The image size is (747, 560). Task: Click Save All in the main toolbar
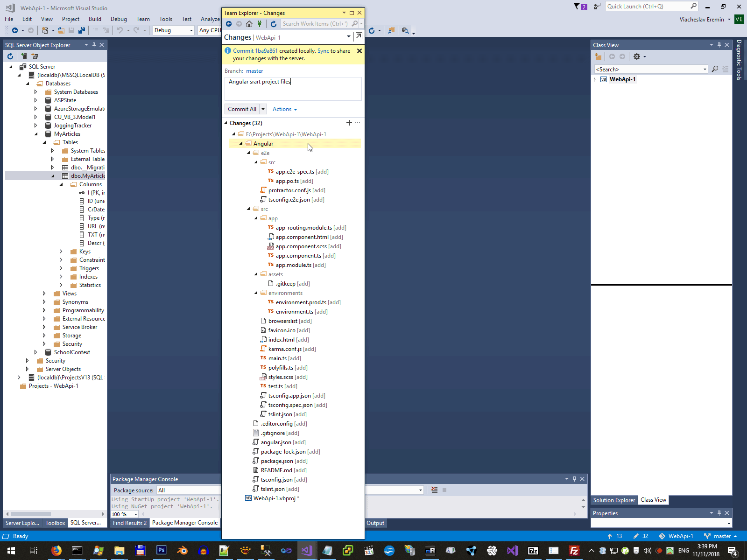(82, 30)
